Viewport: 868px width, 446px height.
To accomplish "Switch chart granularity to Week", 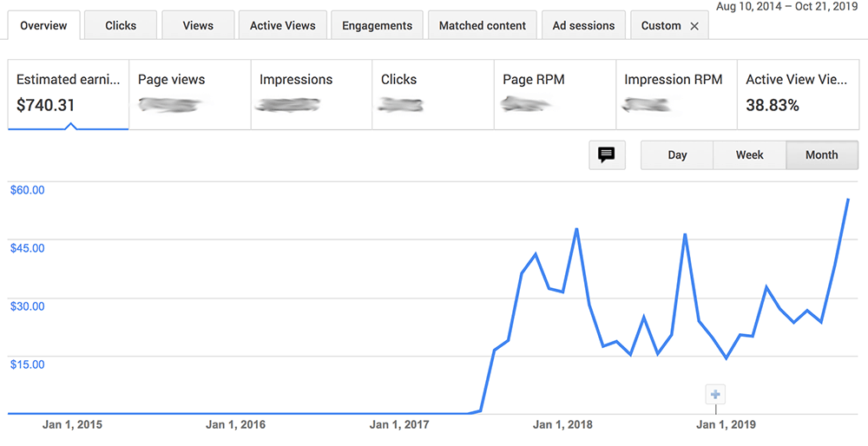I will coord(749,155).
